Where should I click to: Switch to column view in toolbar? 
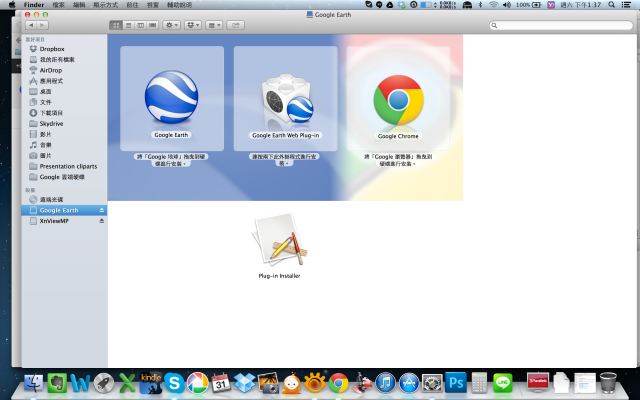[140, 25]
